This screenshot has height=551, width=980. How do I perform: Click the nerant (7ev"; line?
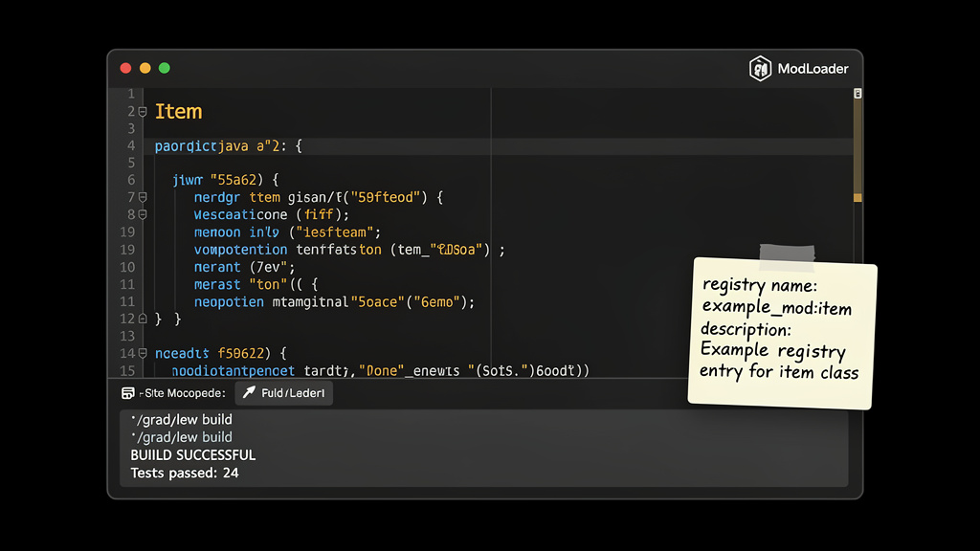[x=244, y=268]
